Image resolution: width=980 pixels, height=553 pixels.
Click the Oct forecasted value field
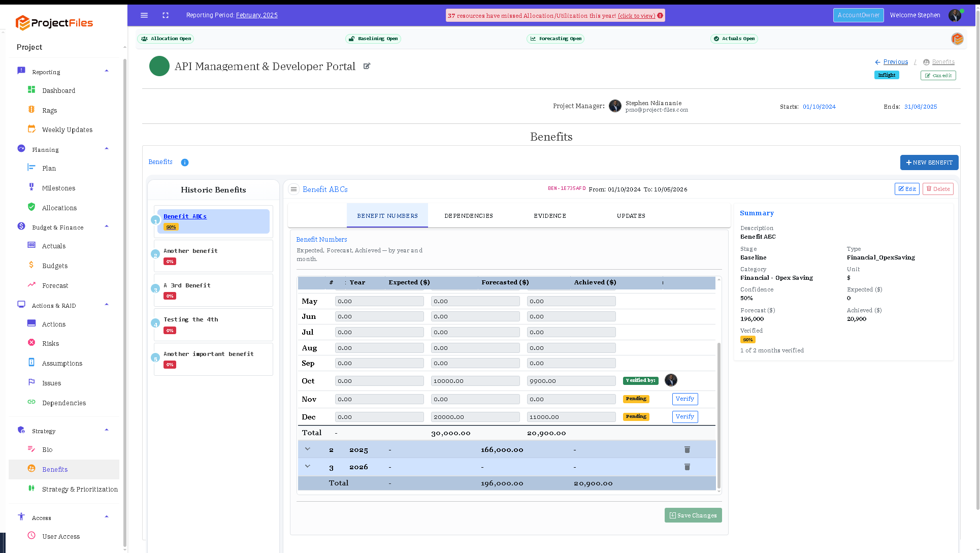pos(475,381)
